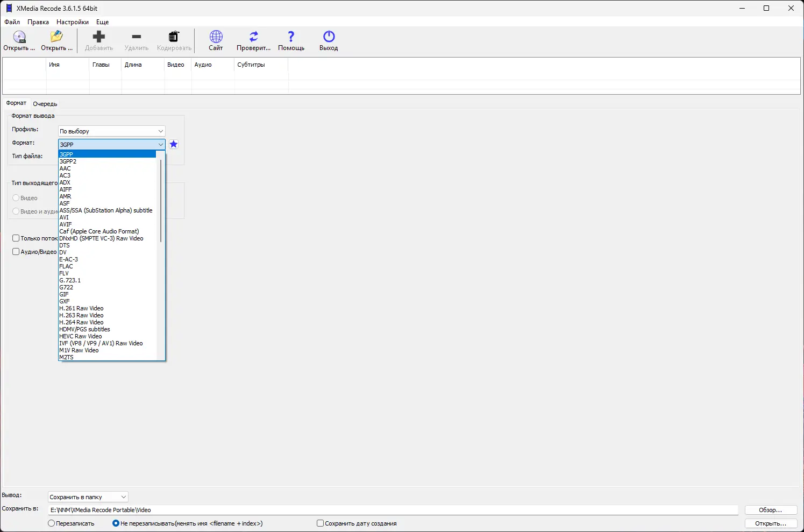This screenshot has width=804, height=532.
Task: Start encoding with the Кодировать icon
Action: [x=173, y=36]
